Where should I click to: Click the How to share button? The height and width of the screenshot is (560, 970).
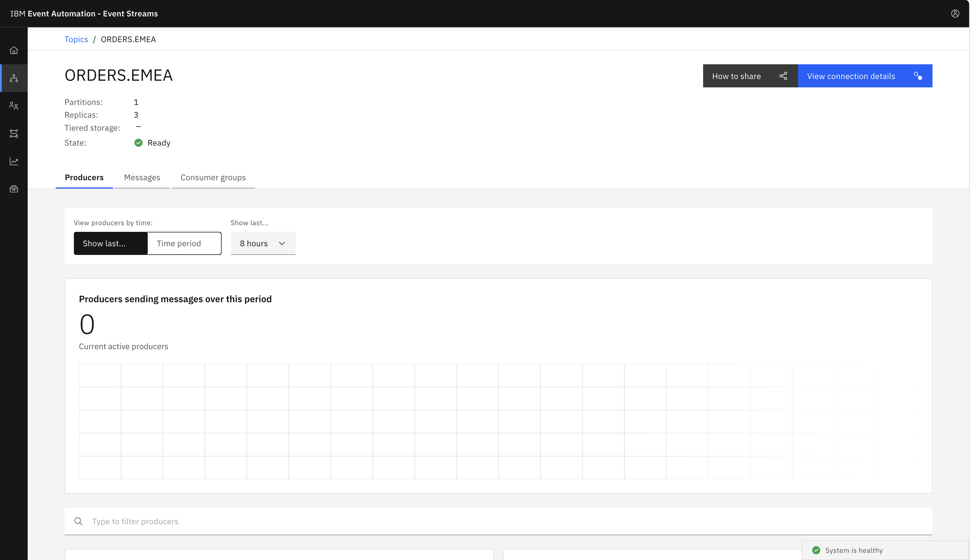pos(750,76)
